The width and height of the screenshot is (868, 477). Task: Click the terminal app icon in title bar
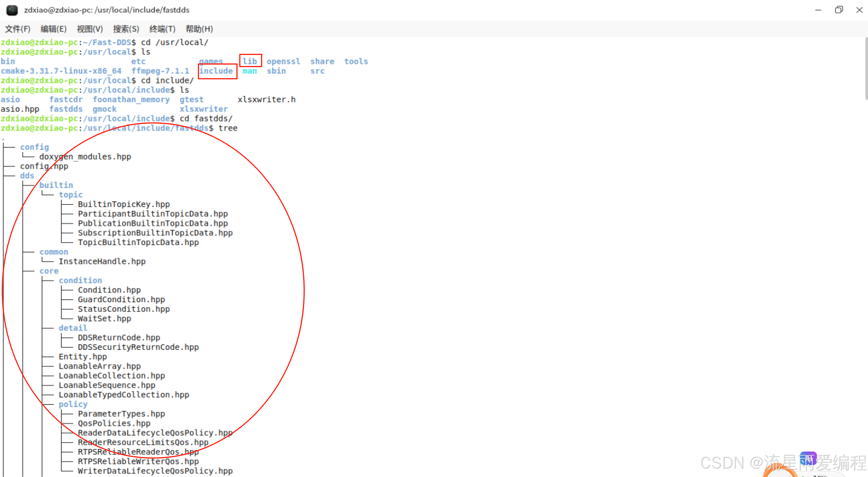pyautogui.click(x=12, y=10)
